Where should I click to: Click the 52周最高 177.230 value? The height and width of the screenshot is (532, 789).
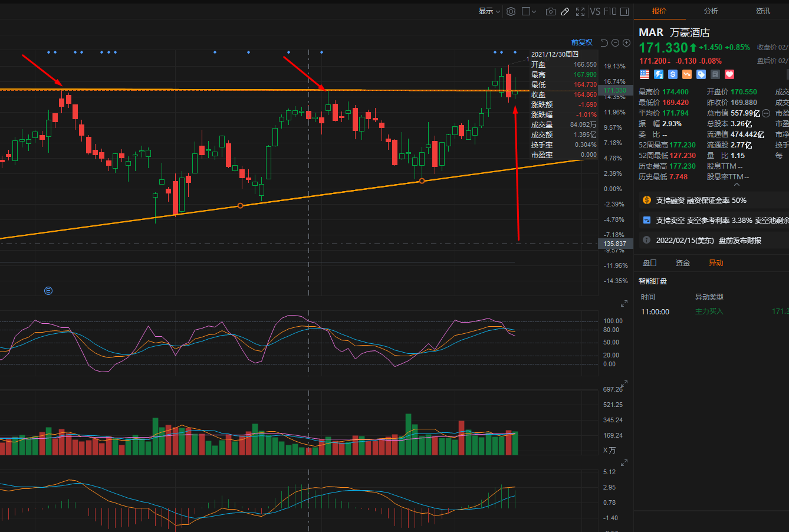click(x=682, y=145)
